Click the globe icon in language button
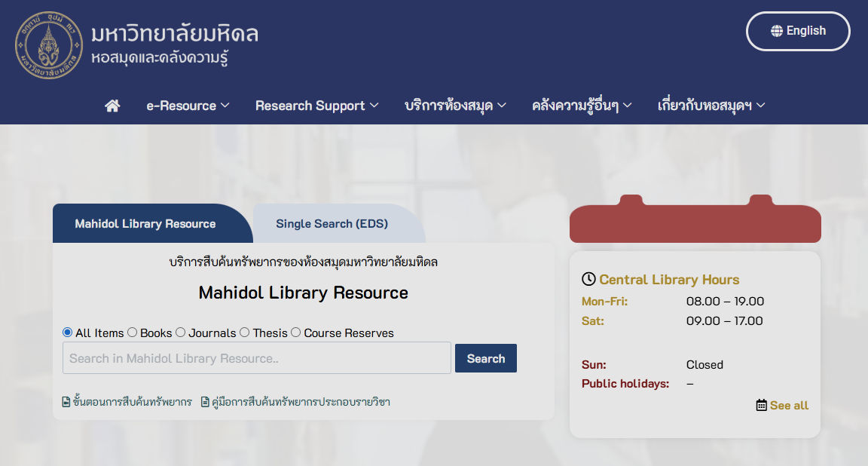 (777, 31)
